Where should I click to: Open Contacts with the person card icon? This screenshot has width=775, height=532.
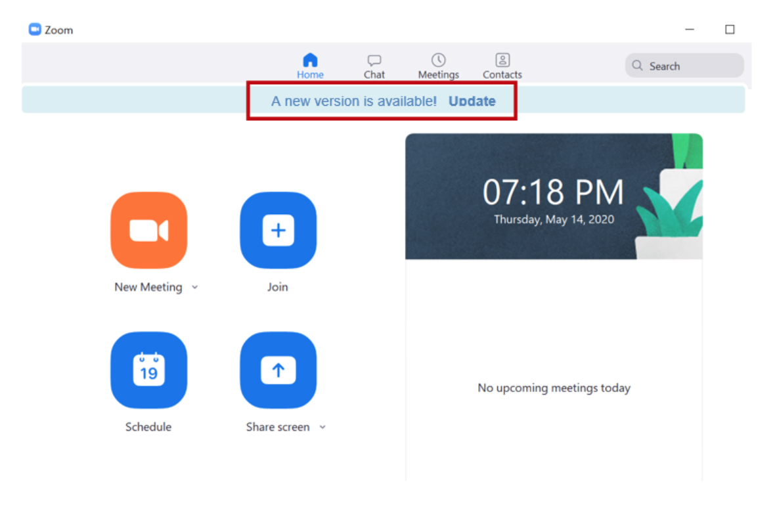[501, 59]
